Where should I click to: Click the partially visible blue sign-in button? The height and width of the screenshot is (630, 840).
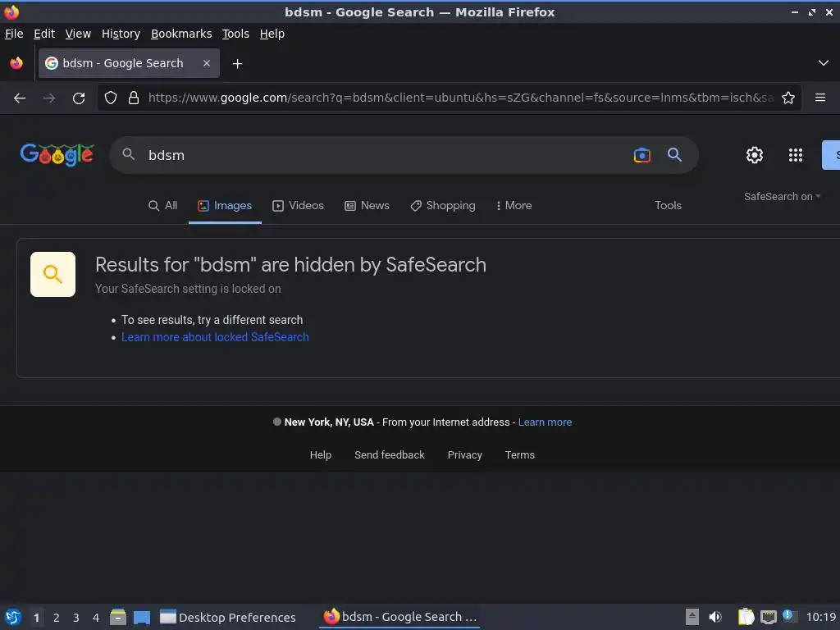pos(831,155)
